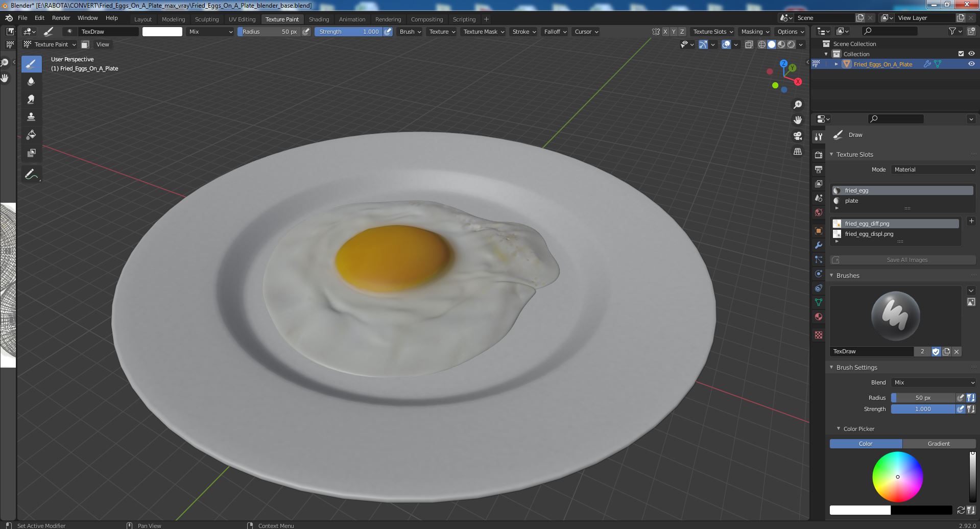The height and width of the screenshot is (529, 980).
Task: Open the File menu
Action: 22,18
